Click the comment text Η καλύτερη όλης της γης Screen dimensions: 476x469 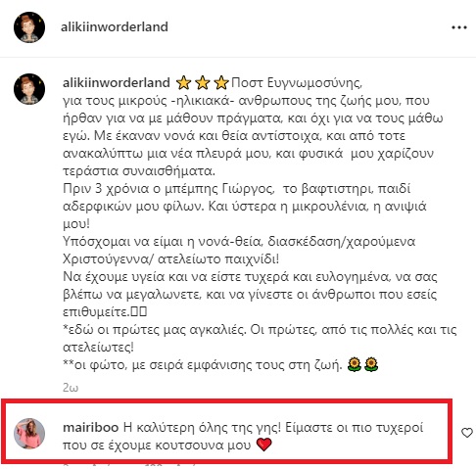[202, 428]
